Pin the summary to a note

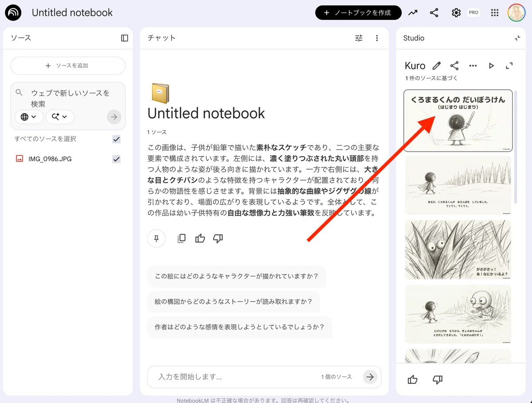click(x=156, y=238)
